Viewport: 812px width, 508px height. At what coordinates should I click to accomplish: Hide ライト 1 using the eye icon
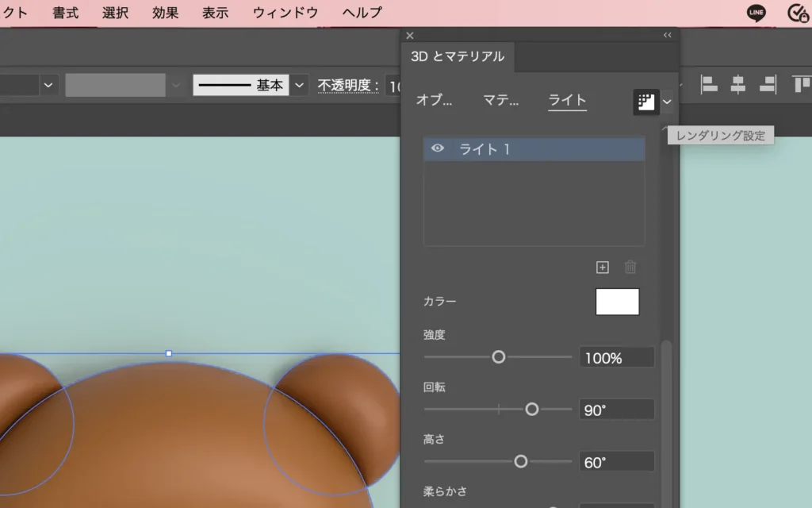(x=437, y=148)
